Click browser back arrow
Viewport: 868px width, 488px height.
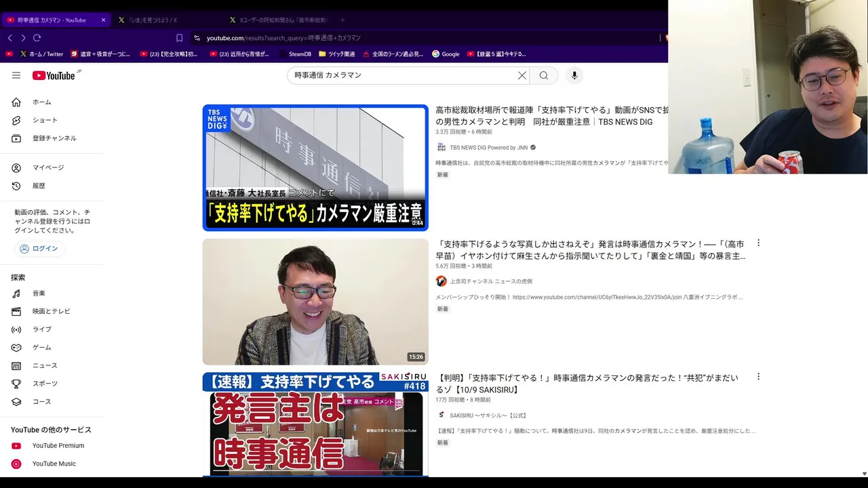coord(9,38)
